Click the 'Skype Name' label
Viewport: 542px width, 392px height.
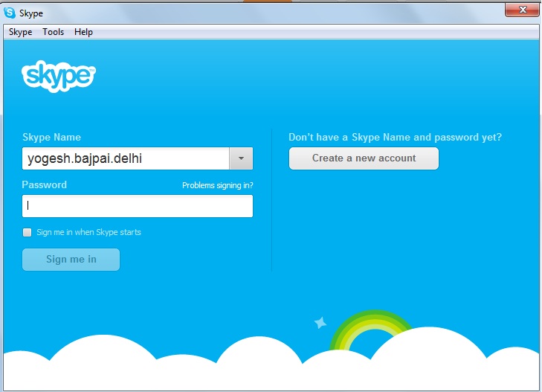click(x=51, y=137)
